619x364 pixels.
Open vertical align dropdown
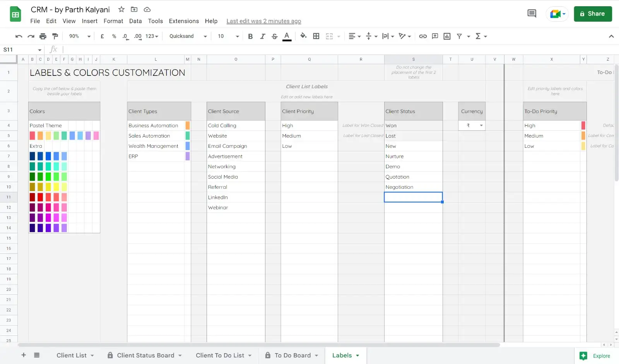tap(371, 36)
